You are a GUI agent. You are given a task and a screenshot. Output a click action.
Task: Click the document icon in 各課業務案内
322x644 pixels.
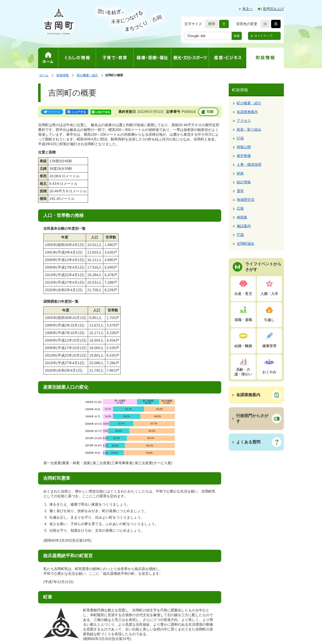click(x=276, y=395)
